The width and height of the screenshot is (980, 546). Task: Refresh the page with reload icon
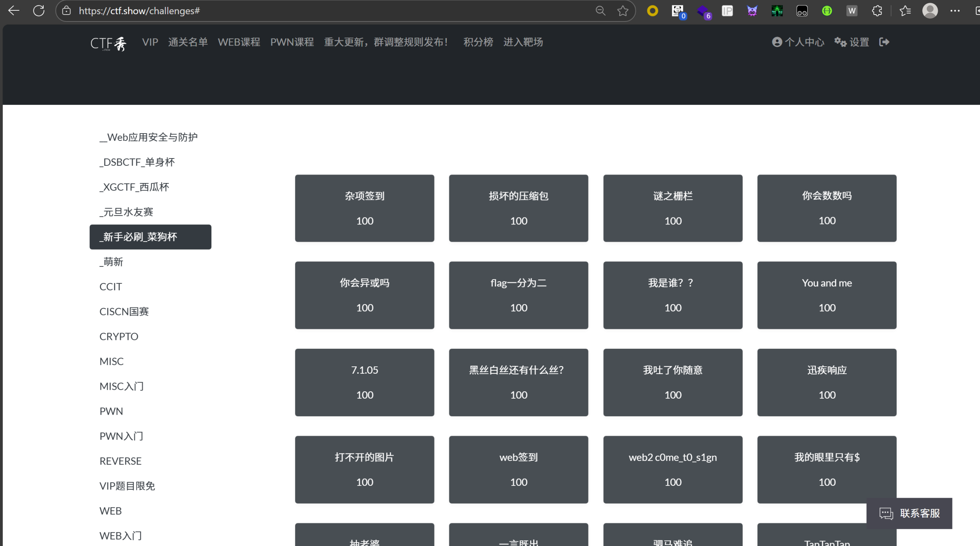tap(39, 11)
